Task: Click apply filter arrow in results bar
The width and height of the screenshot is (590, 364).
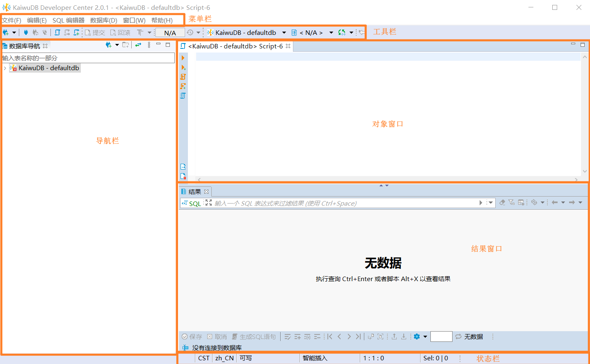Action: click(481, 203)
